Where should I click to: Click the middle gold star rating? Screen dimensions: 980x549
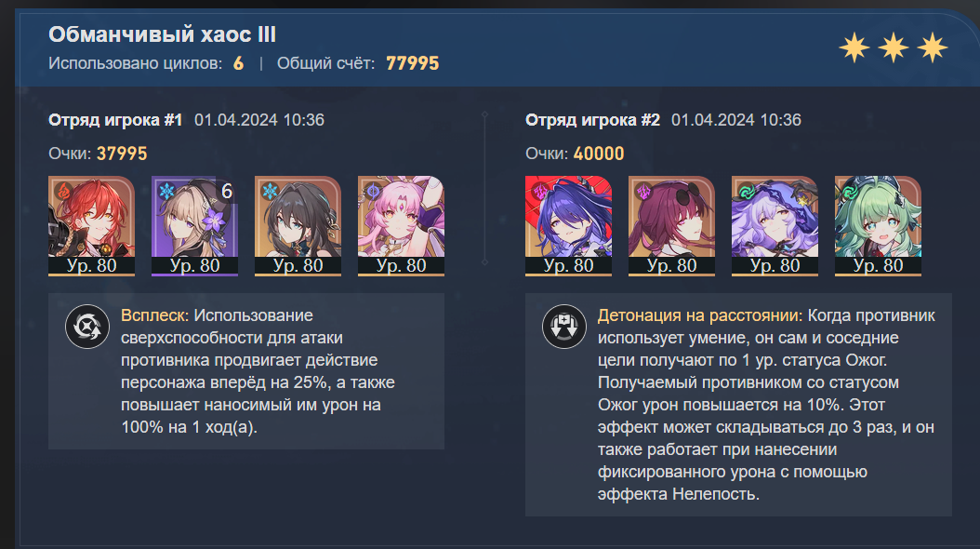894,48
